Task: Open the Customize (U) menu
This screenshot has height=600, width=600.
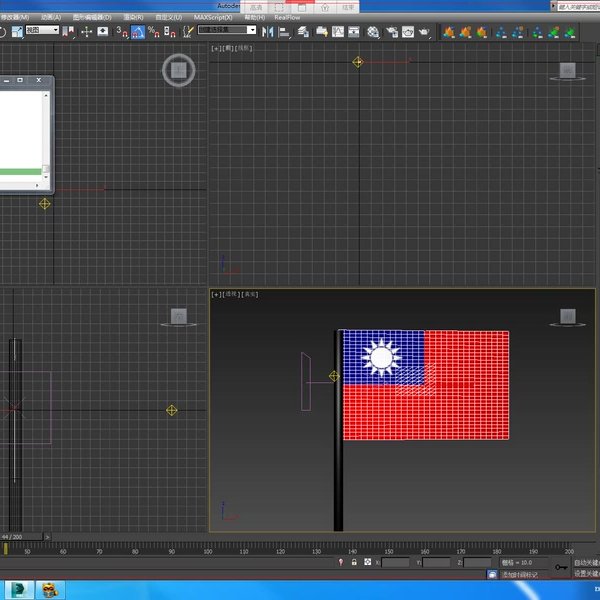Action: [x=169, y=17]
